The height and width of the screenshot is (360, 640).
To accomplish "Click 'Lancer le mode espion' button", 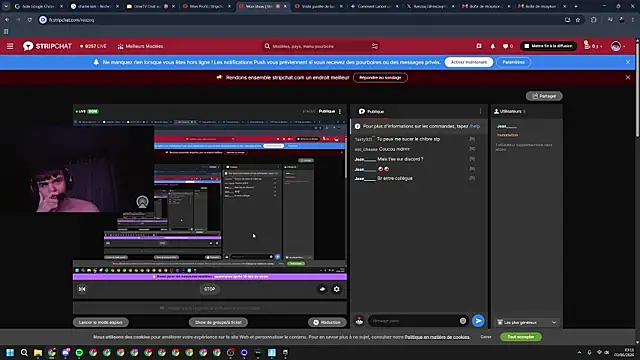I will [100, 322].
